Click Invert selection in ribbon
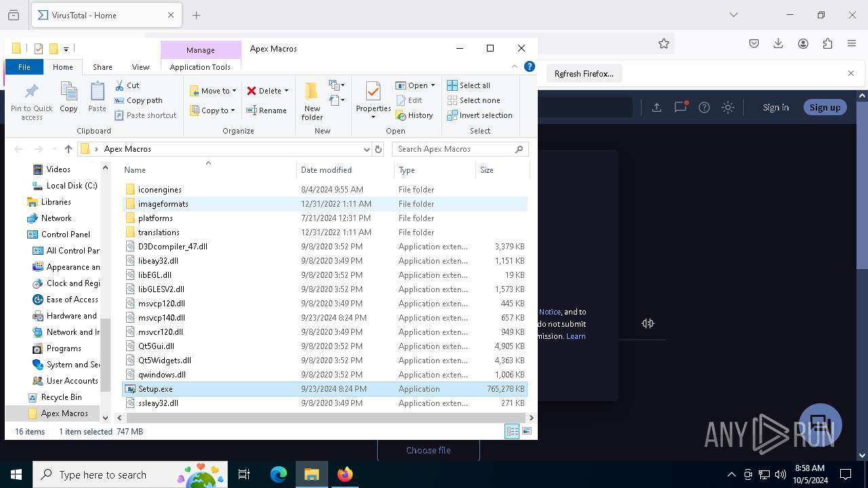 (479, 115)
